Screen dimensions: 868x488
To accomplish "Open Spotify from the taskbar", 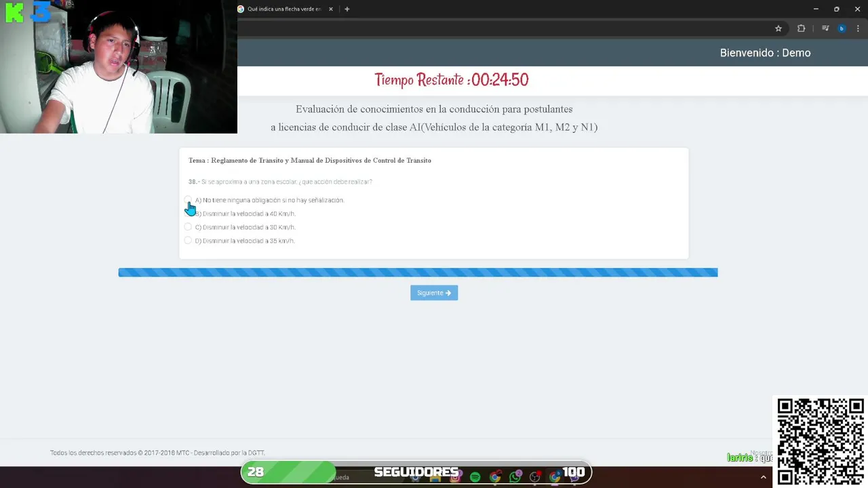I will pyautogui.click(x=475, y=477).
